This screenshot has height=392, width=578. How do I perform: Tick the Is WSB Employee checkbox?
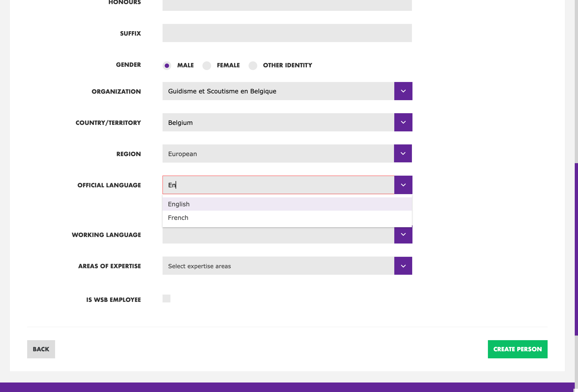pyautogui.click(x=166, y=298)
